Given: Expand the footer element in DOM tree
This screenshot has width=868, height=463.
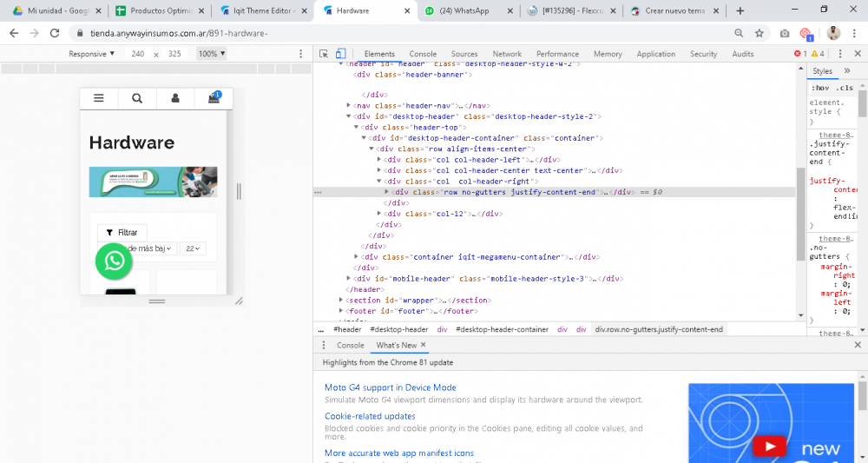Looking at the screenshot, I should click(341, 311).
